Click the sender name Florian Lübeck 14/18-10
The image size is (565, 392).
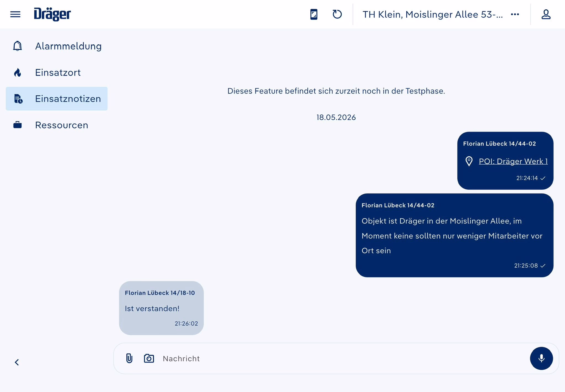(160, 293)
